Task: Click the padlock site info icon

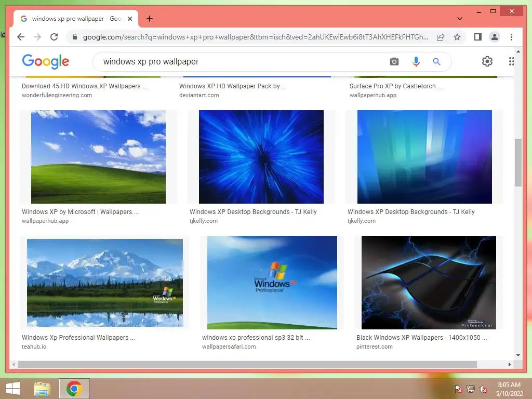Action: click(75, 37)
